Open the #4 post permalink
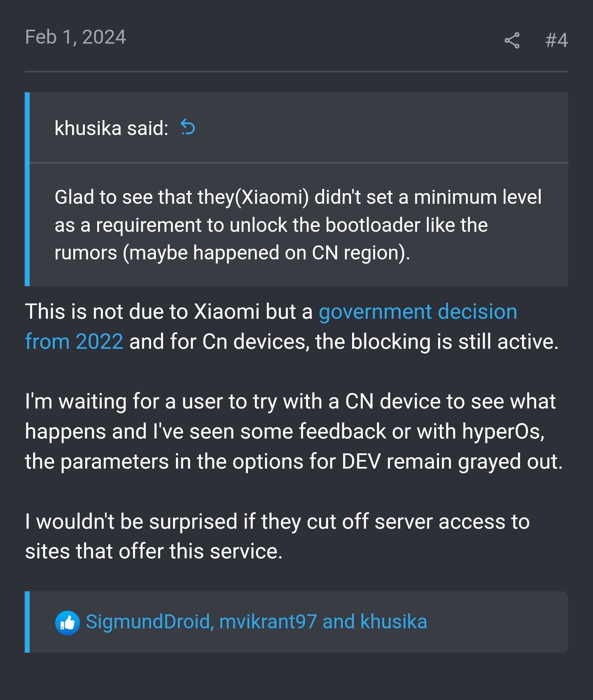The image size is (593, 700). tap(556, 40)
